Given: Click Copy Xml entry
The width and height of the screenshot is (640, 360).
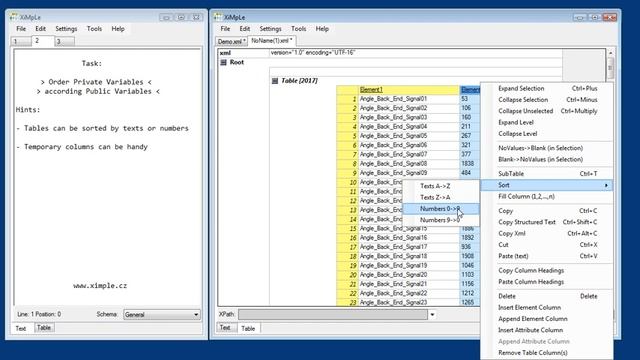Looking at the screenshot, I should click(547, 234).
